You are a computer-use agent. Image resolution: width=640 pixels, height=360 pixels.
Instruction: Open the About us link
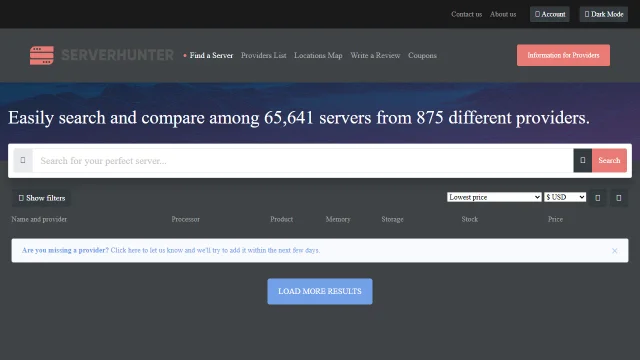coord(503,14)
